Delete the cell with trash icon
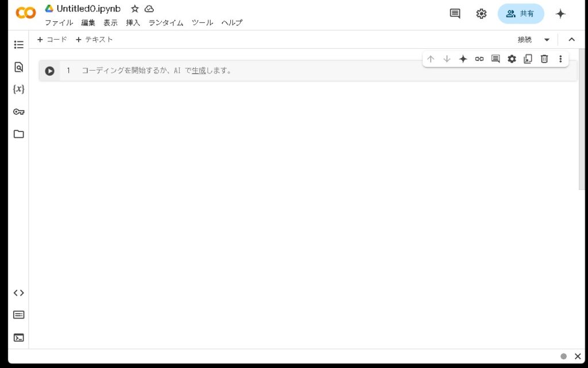Viewport: 588px width, 368px height. pyautogui.click(x=544, y=59)
